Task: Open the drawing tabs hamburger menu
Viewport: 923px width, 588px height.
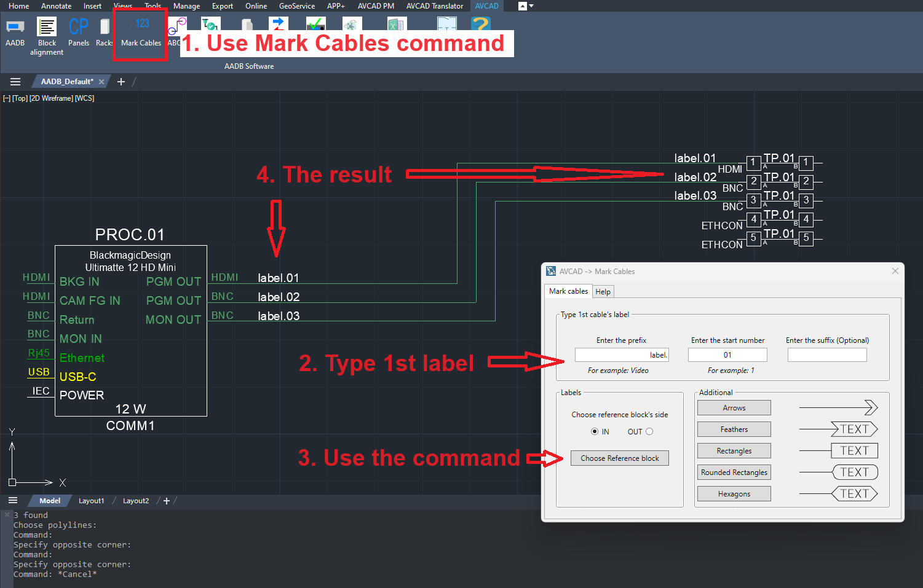Action: (15, 82)
